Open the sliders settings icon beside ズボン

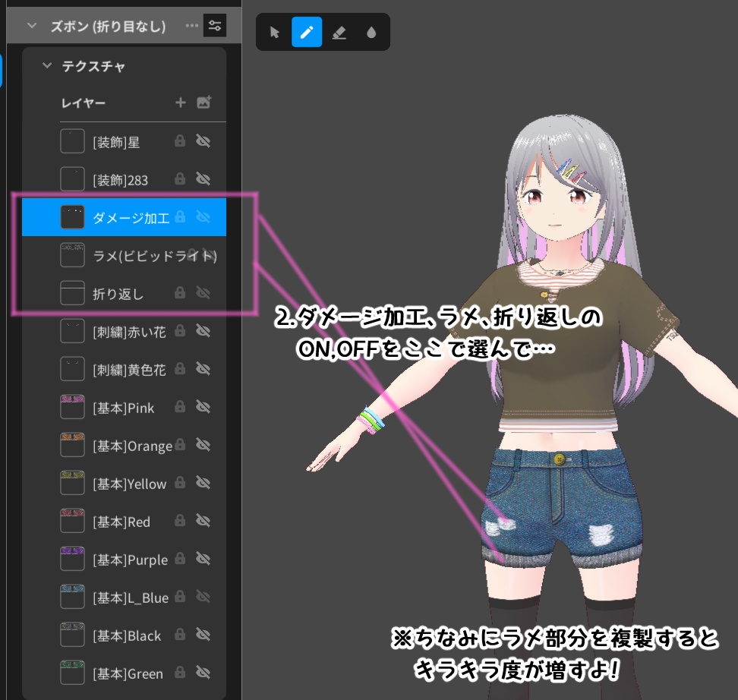tap(215, 25)
